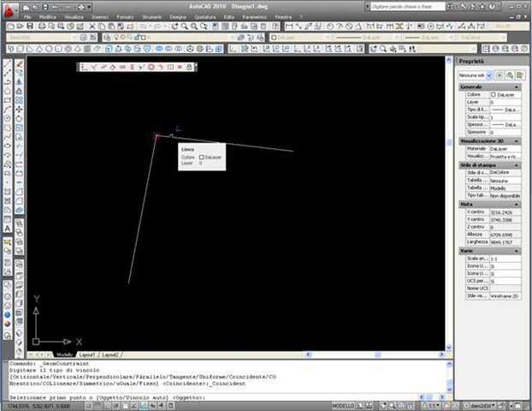Open the layer list dropdown in the layers toolbar
The height and width of the screenshot is (411, 532).
click(x=232, y=38)
